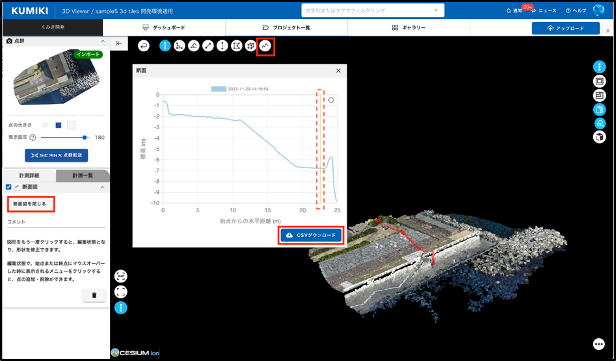The image size is (616, 361).
Task: Click the trash delete icon in side panel
Action: [94, 295]
